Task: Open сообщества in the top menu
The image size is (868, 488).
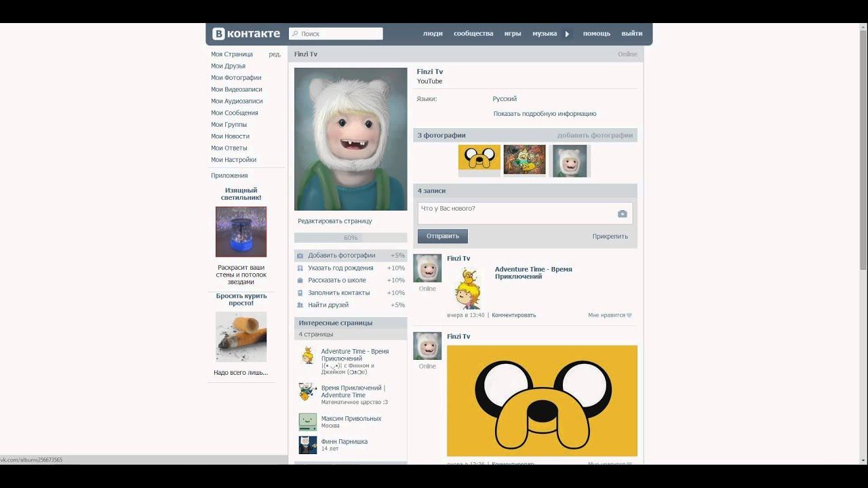Action: point(473,33)
